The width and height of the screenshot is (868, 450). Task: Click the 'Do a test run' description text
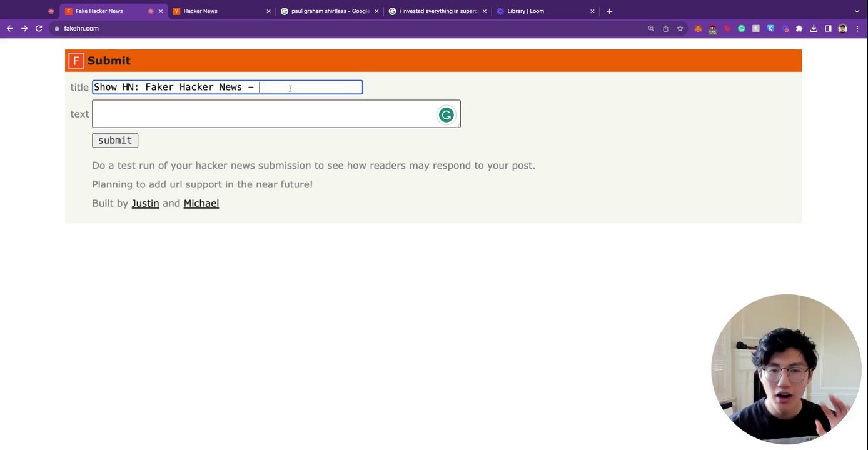(x=313, y=166)
